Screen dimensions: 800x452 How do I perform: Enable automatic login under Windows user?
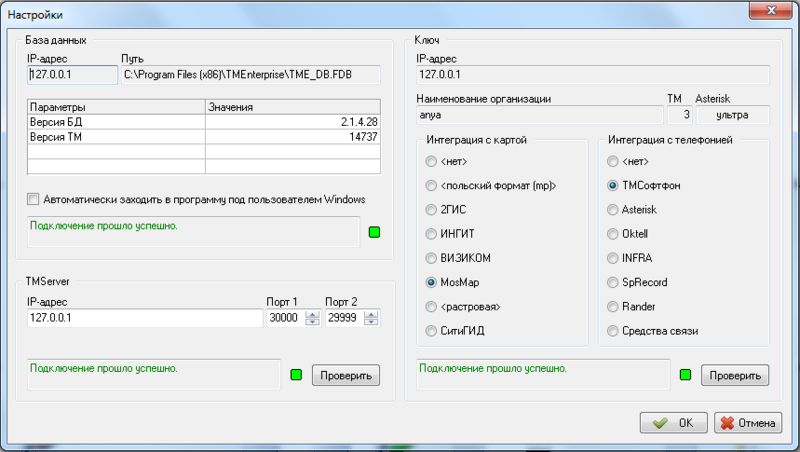[35, 199]
